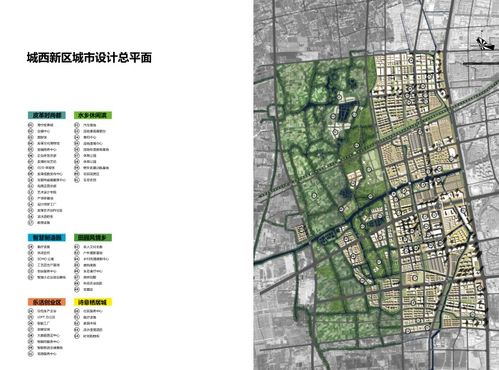Select the 智慧制造园 blue legend heading

point(47,238)
